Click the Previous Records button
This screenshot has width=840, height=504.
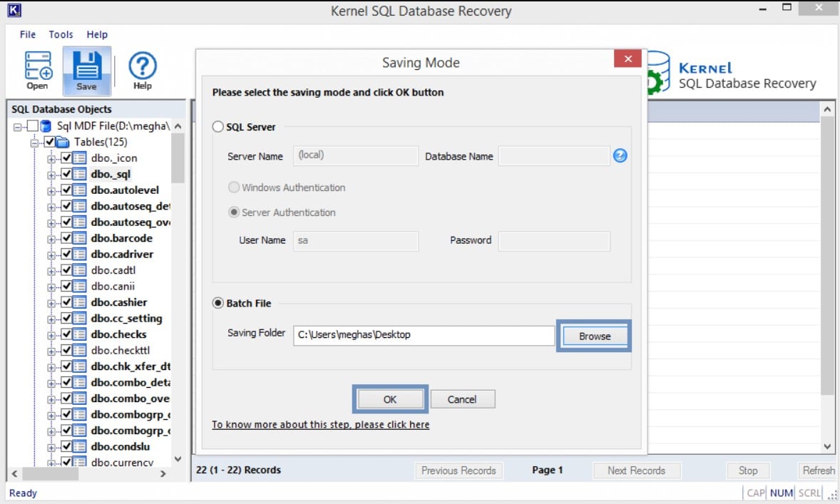click(459, 470)
